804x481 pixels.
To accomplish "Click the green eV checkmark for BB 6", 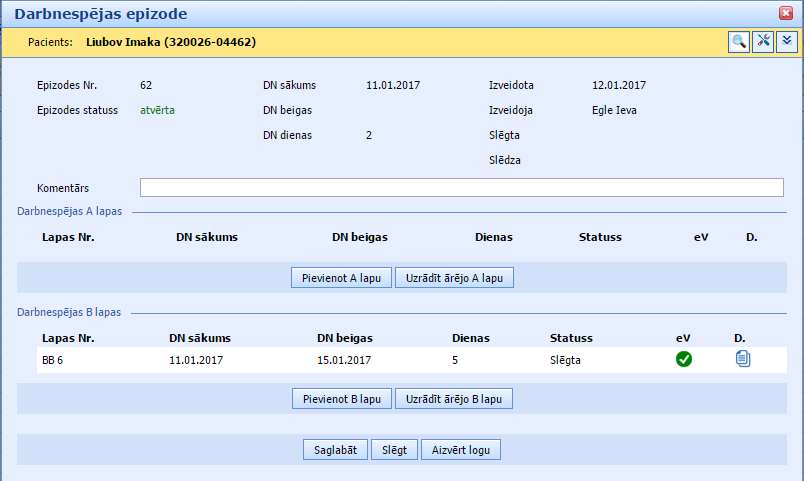I will [x=684, y=360].
